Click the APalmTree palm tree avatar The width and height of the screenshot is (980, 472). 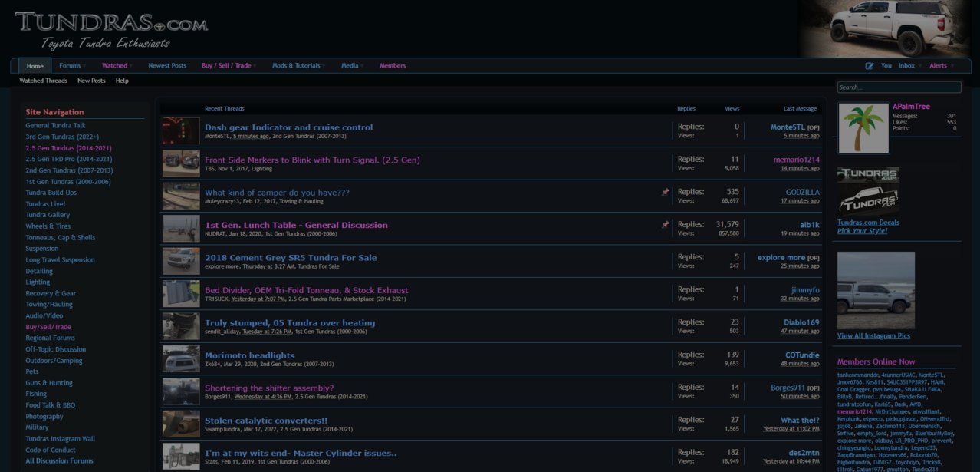pyautogui.click(x=863, y=128)
